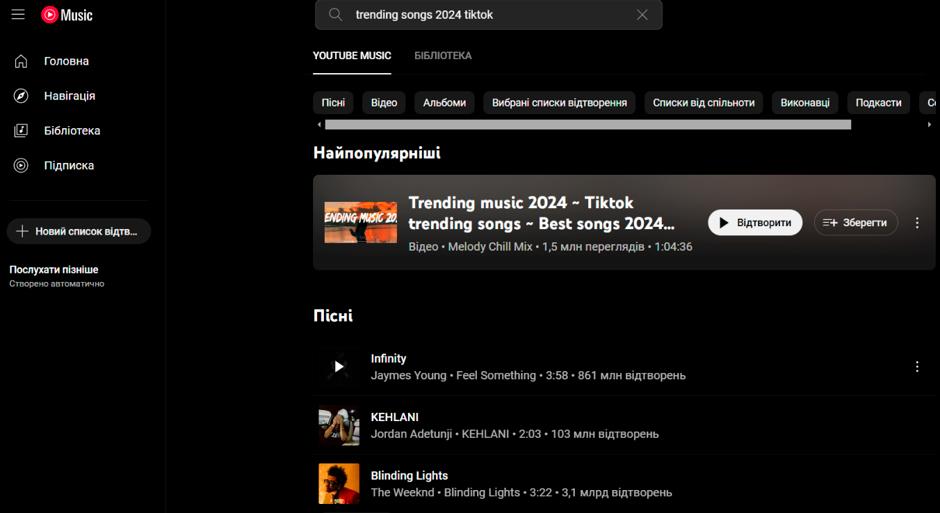Play the Infinity song

click(x=339, y=366)
